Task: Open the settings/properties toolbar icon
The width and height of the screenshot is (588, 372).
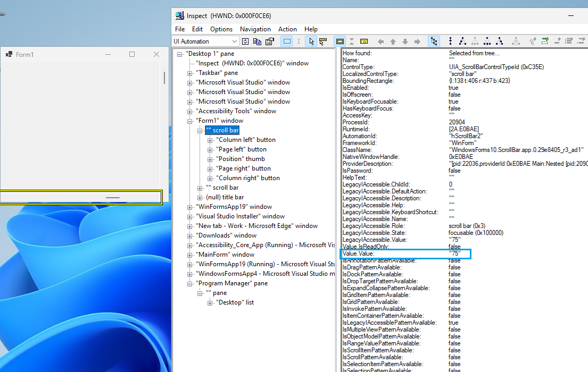Action: click(270, 41)
